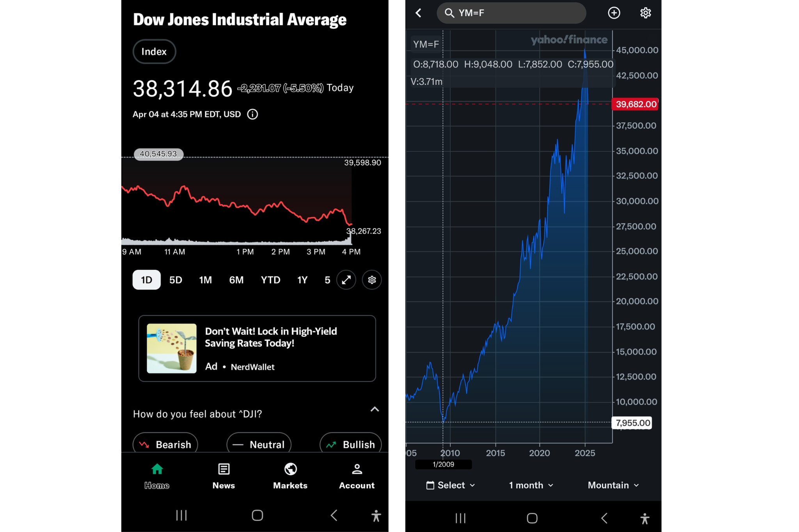Open fullscreen chart with expand arrows icon
The image size is (799, 532).
[x=346, y=280]
